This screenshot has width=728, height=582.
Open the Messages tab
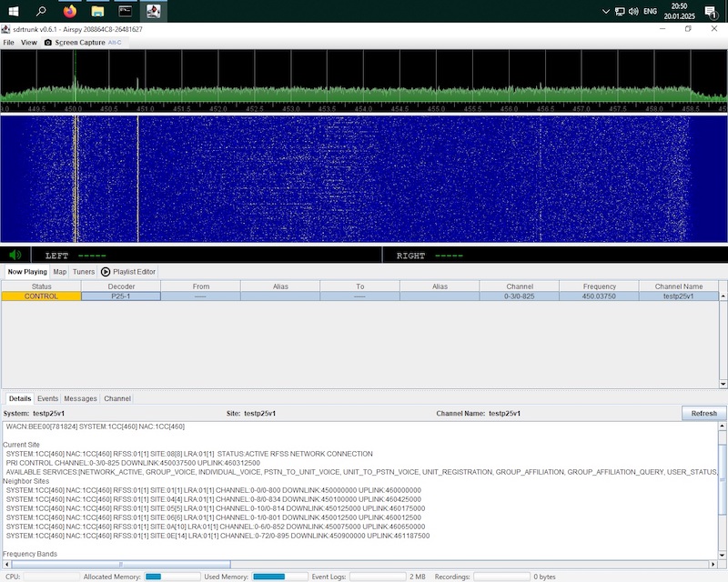coord(80,398)
